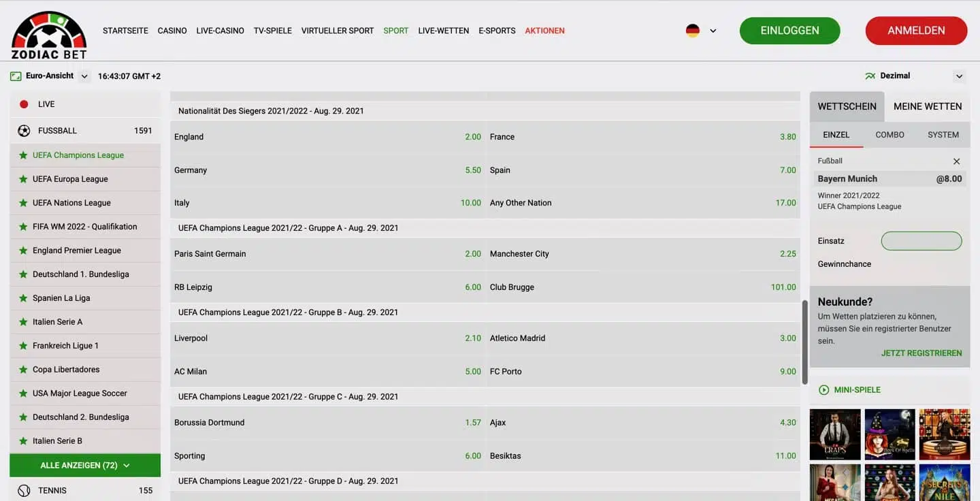Open the Copa Libertadores list
The image size is (980, 501).
click(85, 370)
